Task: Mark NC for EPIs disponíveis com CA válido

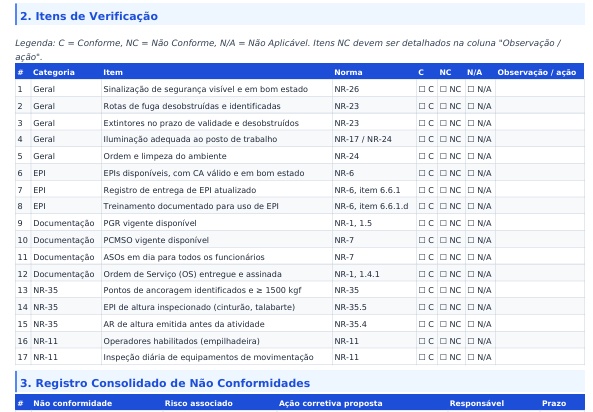Action: coord(443,173)
